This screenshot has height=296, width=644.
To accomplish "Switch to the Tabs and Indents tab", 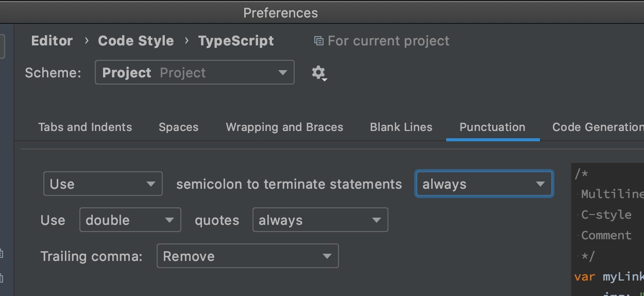I will coord(85,127).
